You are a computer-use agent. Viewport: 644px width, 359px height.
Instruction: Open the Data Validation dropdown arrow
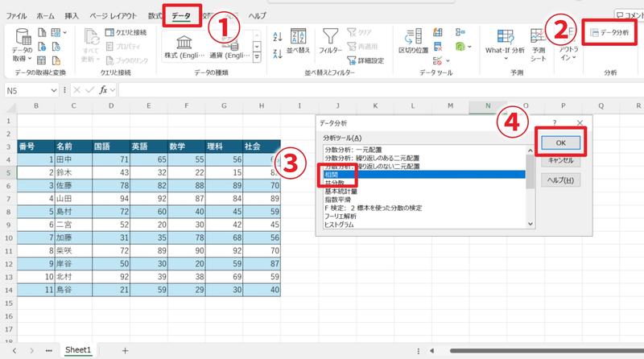coord(448,61)
